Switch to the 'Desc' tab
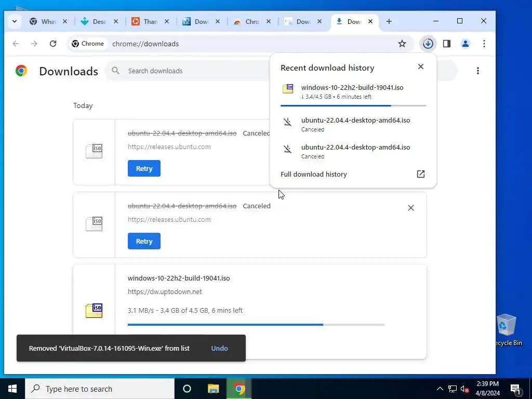The width and height of the screenshot is (532, 399). [x=98, y=21]
